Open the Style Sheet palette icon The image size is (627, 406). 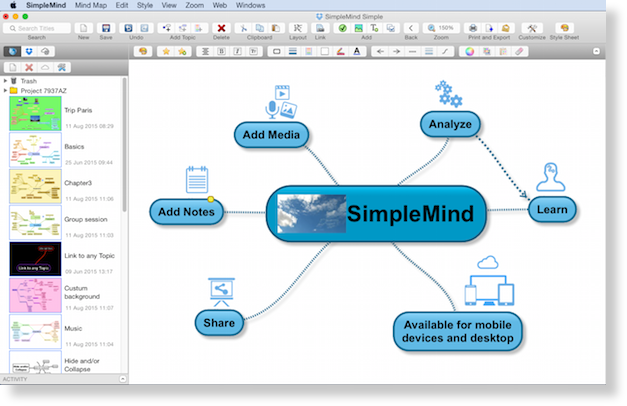point(564,28)
